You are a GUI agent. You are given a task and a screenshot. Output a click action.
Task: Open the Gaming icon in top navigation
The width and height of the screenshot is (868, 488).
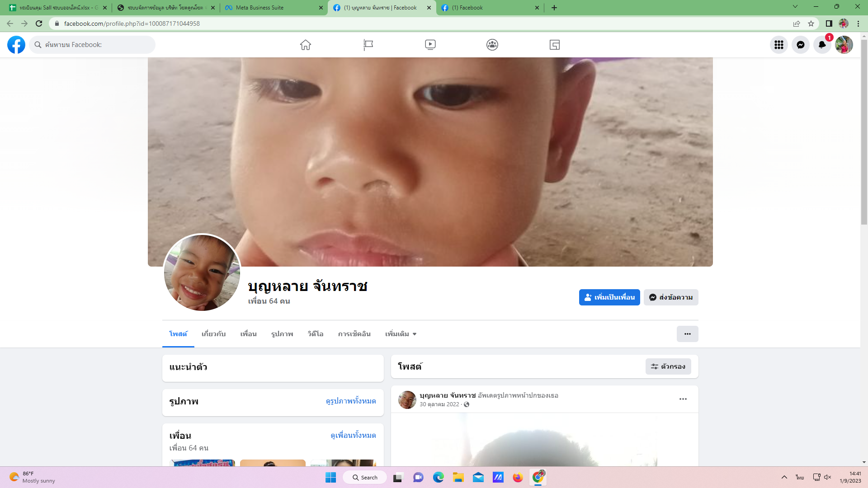pos(555,45)
